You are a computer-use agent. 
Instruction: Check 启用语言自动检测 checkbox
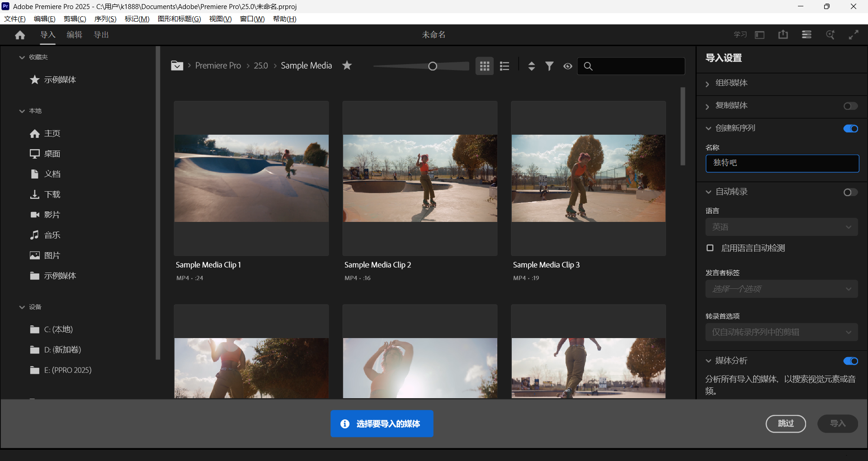(709, 248)
